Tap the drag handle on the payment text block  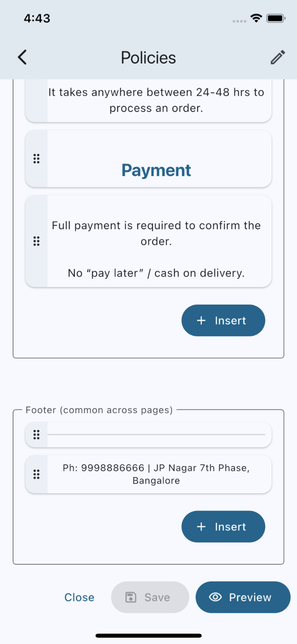coord(36,241)
